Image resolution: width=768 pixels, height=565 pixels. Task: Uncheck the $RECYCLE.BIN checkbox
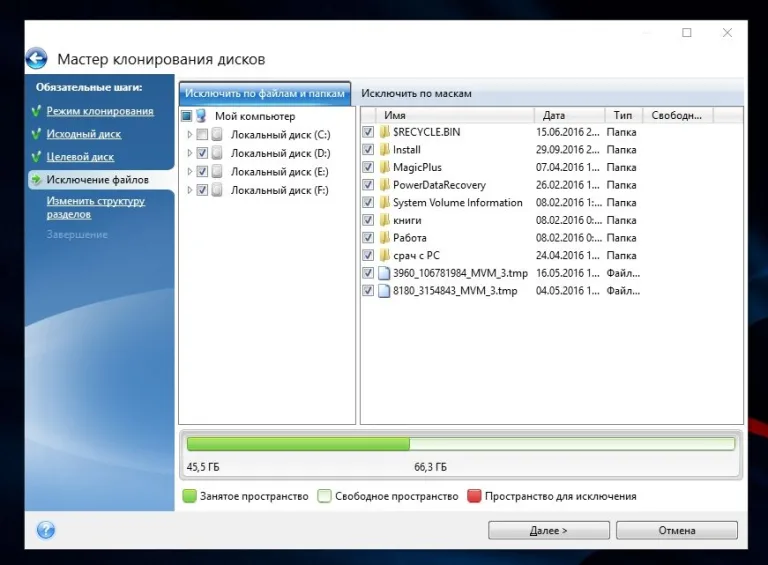[x=368, y=132]
